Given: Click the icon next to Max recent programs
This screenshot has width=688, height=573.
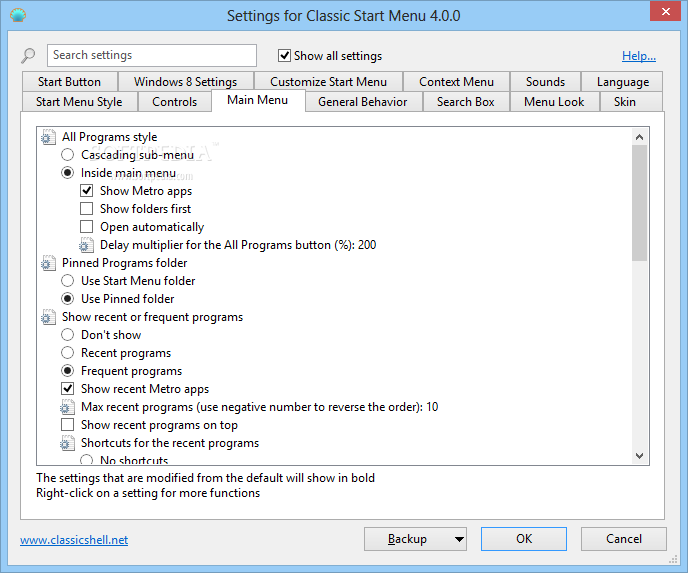Looking at the screenshot, I should 67,407.
